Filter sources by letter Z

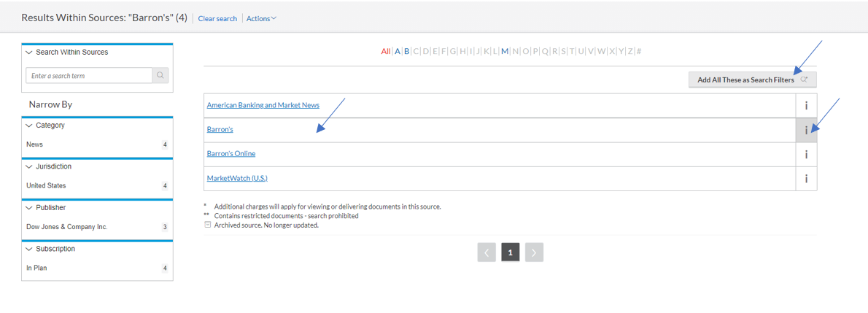(630, 52)
